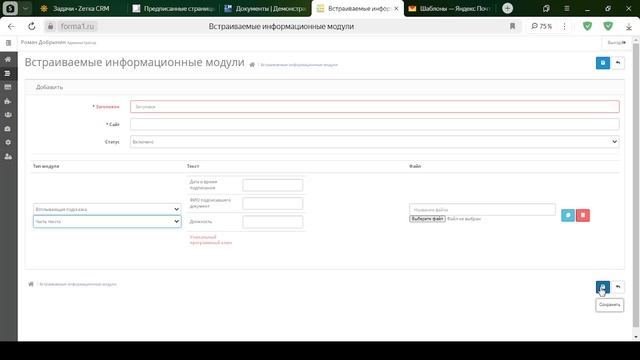Switch to the Предписанные страницы tab

pos(174,8)
